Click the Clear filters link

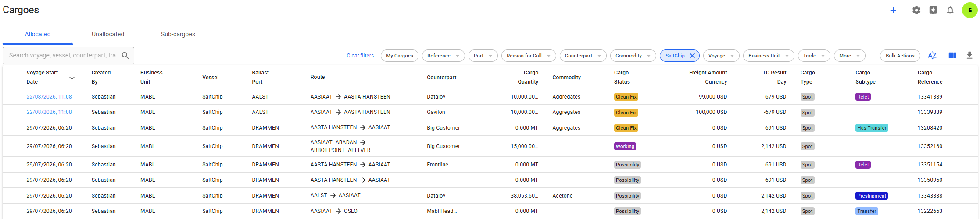[360, 56]
